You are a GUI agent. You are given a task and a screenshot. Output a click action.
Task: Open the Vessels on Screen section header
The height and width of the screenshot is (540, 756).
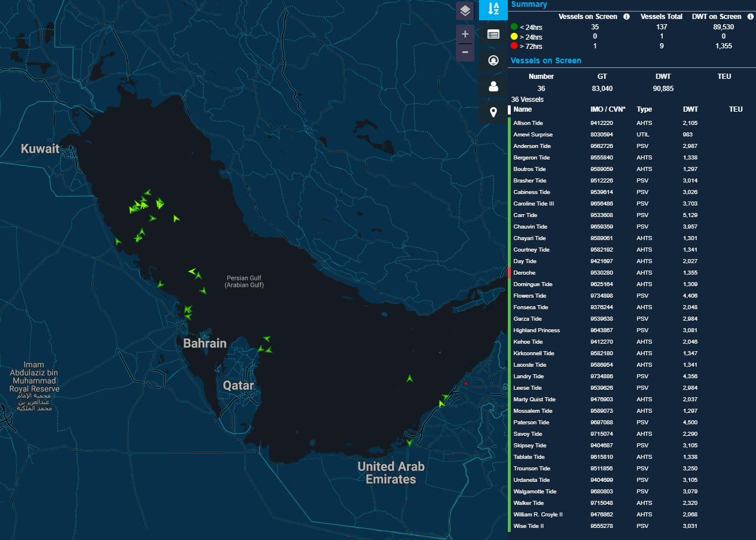[x=546, y=60]
